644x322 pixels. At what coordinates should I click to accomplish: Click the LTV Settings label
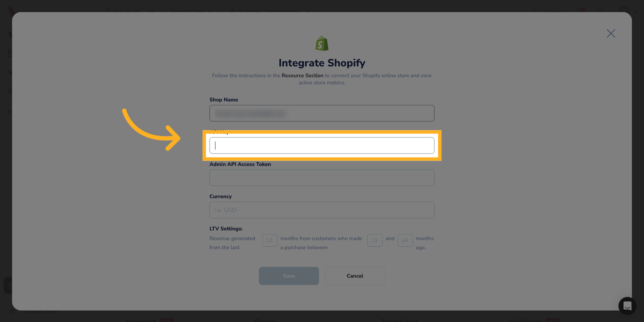[x=226, y=229]
